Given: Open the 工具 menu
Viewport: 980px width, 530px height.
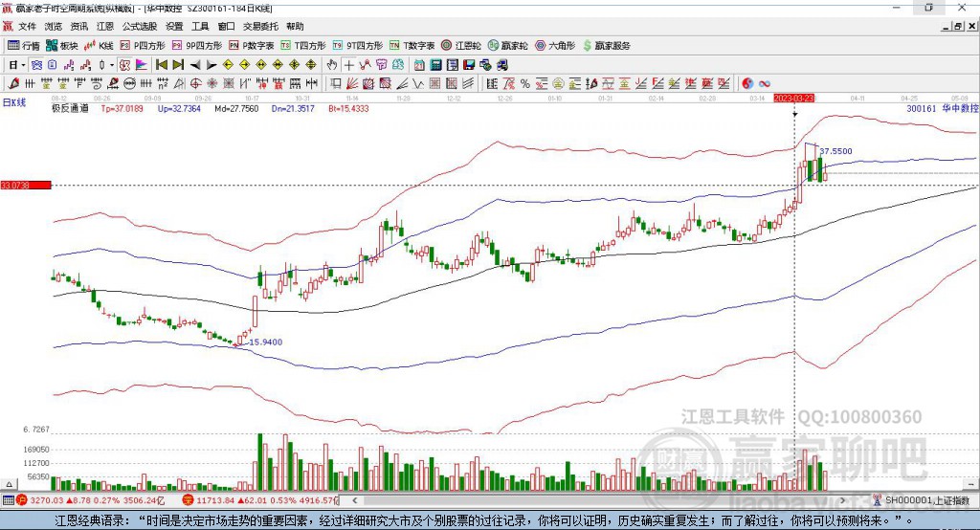Looking at the screenshot, I should click(200, 26).
